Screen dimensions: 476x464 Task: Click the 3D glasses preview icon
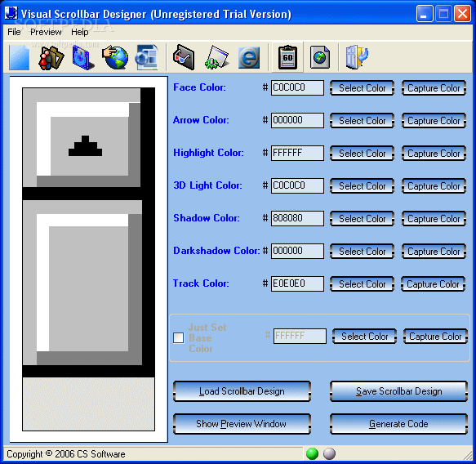click(x=184, y=57)
